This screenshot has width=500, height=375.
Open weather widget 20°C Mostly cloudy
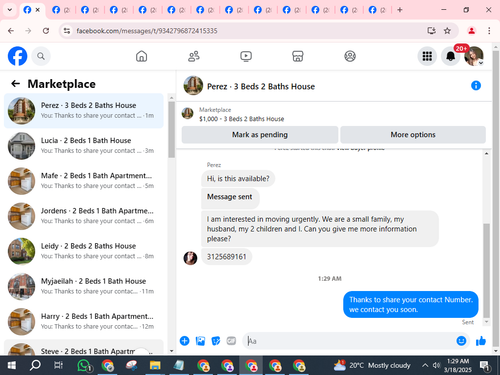point(372,365)
